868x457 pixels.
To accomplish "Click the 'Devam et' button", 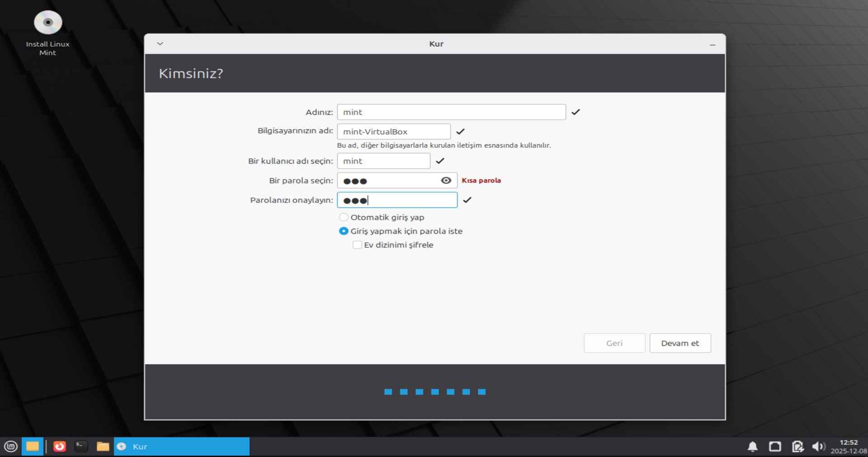I will coord(680,343).
